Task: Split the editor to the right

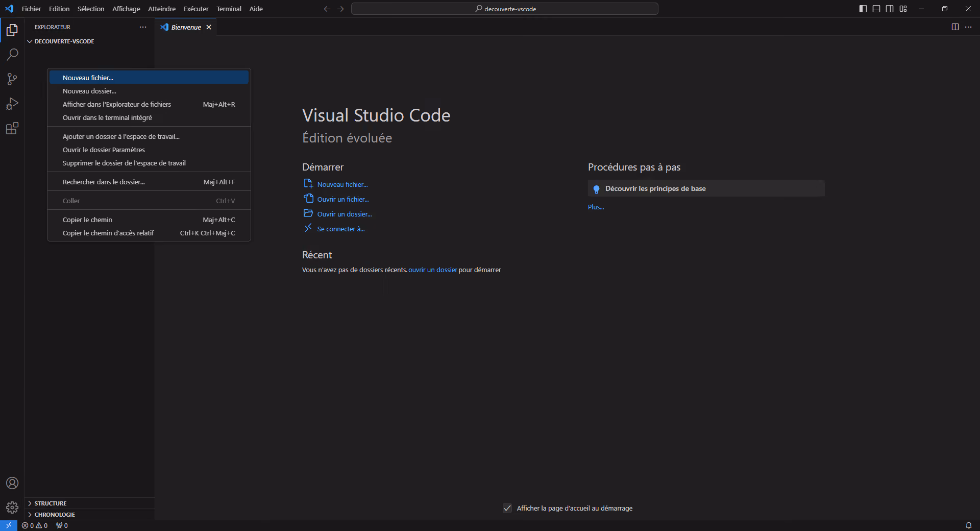Action: [955, 27]
